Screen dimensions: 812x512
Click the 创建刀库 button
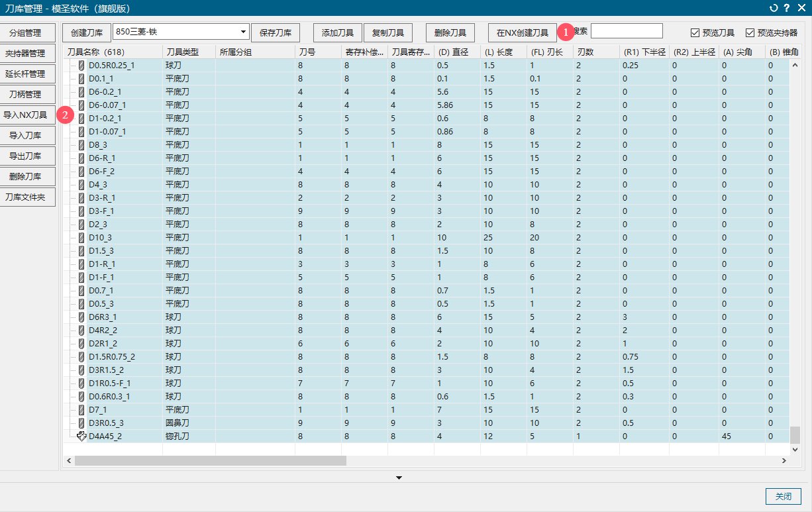(87, 32)
